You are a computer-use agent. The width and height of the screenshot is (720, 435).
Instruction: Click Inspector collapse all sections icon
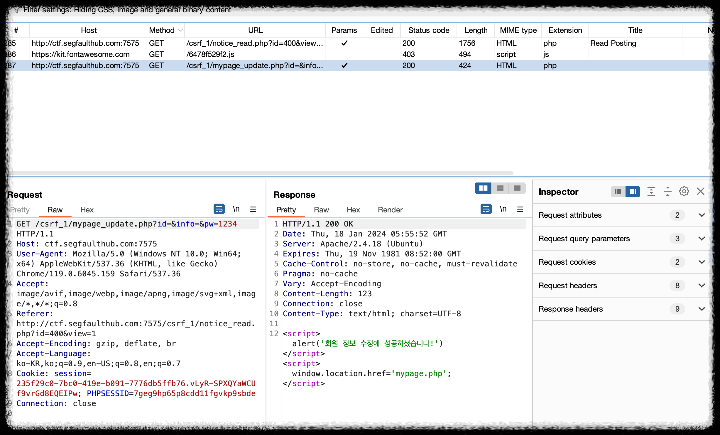click(x=668, y=192)
